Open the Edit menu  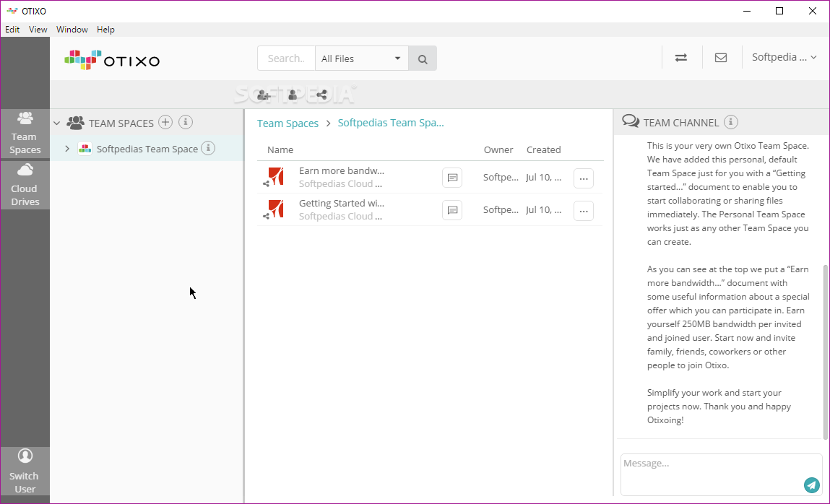13,30
